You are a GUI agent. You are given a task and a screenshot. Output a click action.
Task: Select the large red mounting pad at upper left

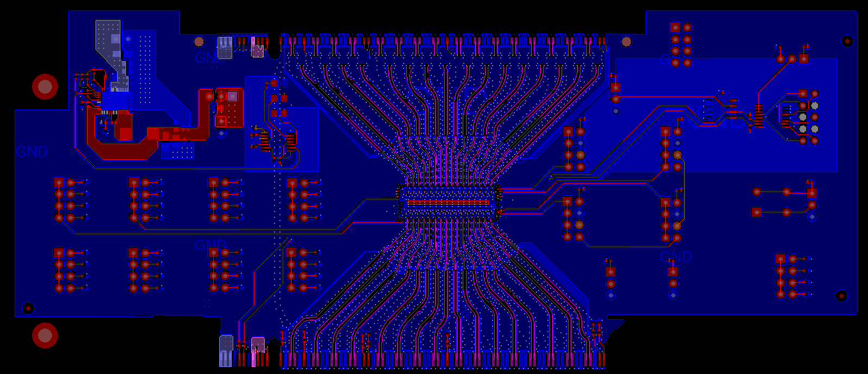point(45,87)
